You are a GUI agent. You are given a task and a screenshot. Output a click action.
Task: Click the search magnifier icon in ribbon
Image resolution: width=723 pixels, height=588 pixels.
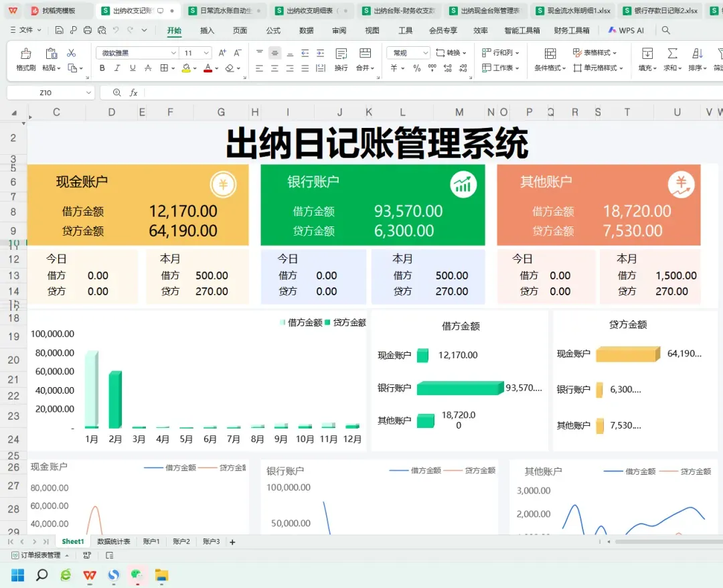[666, 30]
